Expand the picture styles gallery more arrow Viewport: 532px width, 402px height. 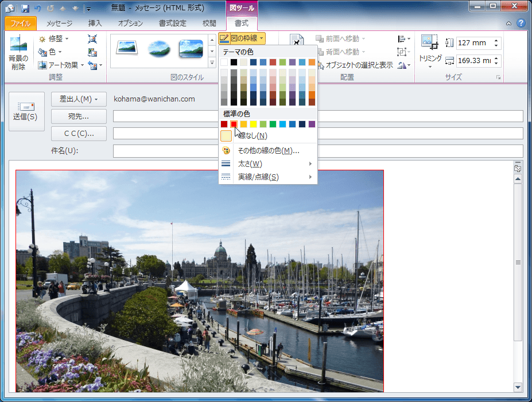(x=212, y=63)
